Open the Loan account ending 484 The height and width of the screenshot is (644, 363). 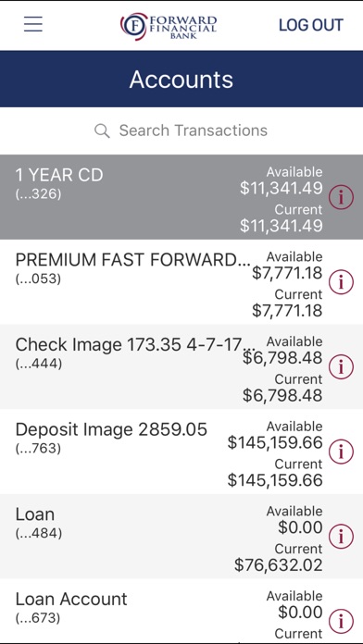pos(181,537)
